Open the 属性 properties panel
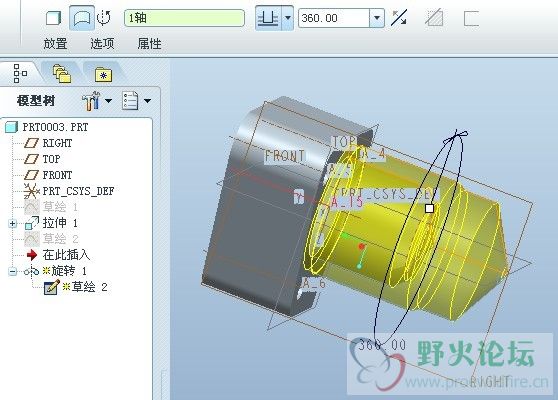 (x=149, y=44)
